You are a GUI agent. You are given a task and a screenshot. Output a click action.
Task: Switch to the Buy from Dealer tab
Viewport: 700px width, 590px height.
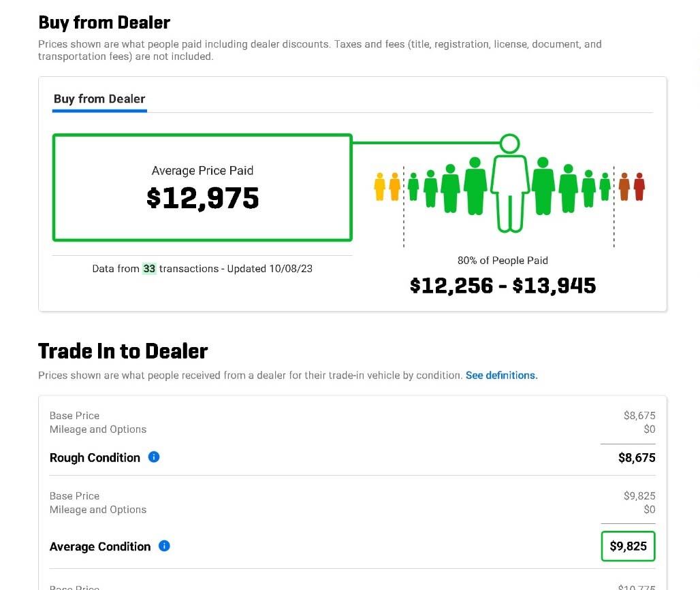tap(99, 99)
